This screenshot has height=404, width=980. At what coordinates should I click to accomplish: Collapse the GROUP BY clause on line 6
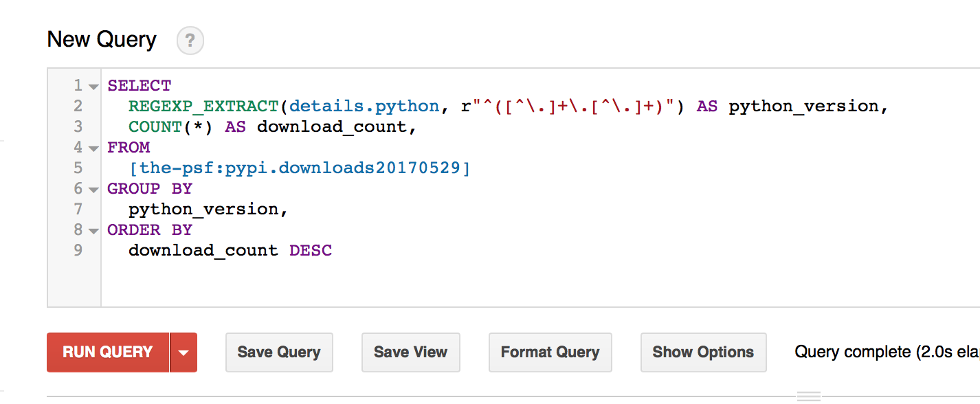click(93, 188)
